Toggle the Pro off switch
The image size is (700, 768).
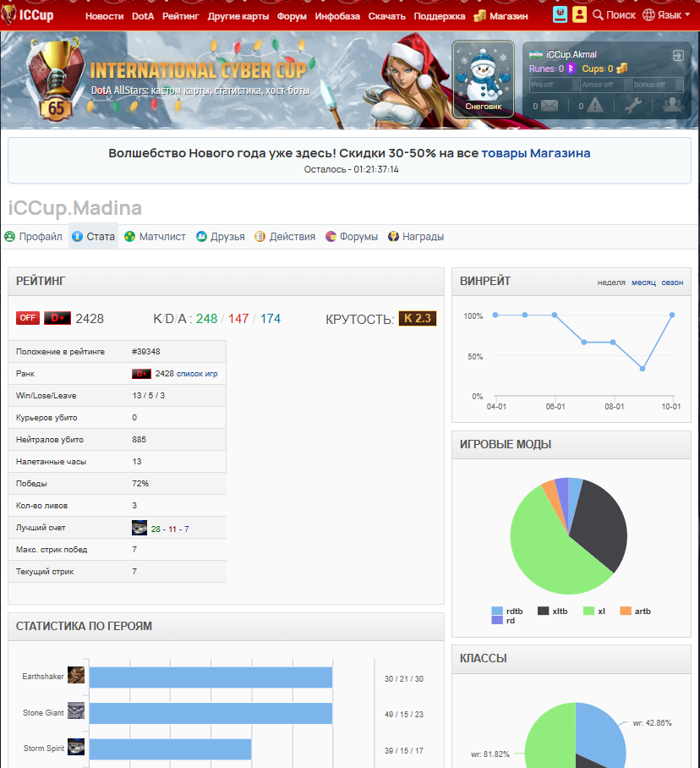554,85
